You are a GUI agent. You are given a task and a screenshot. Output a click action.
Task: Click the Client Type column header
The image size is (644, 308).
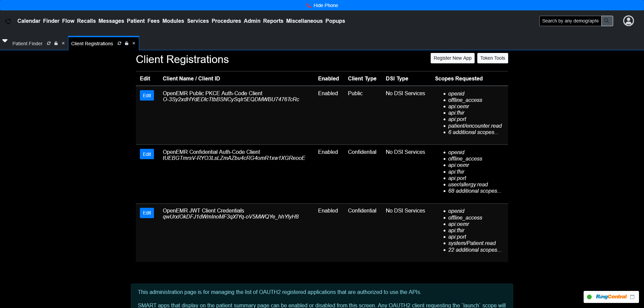(362, 78)
